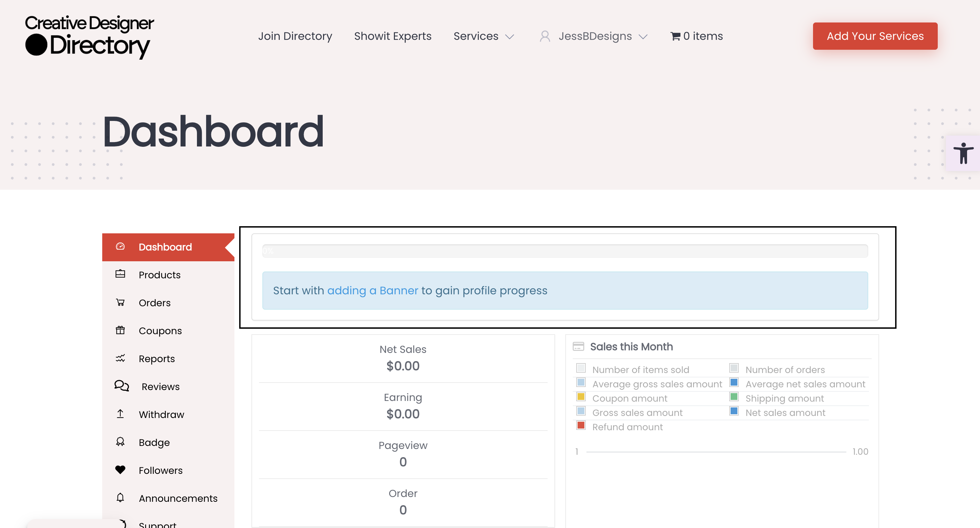
Task: Click the Reviews speech bubbles icon
Action: pos(121,386)
